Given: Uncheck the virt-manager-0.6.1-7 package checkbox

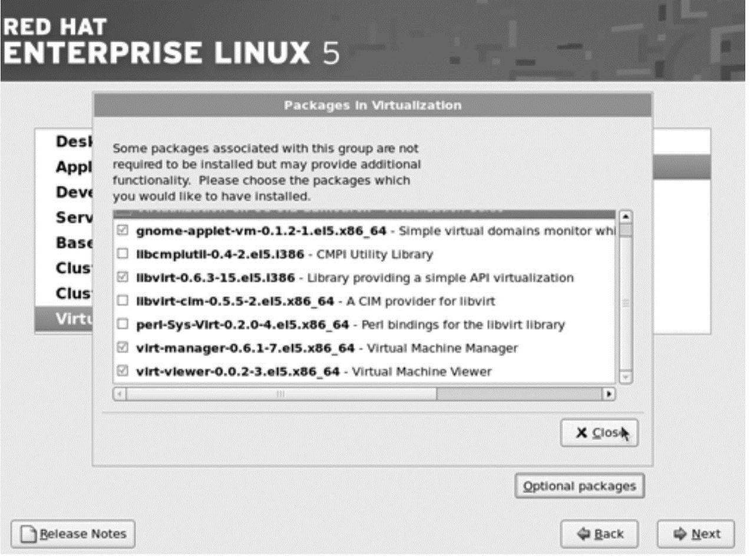Looking at the screenshot, I should pos(123,348).
